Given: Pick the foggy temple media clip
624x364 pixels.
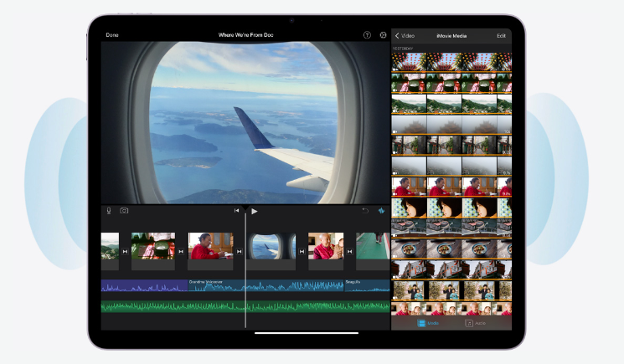Looking at the screenshot, I should pos(451,124).
